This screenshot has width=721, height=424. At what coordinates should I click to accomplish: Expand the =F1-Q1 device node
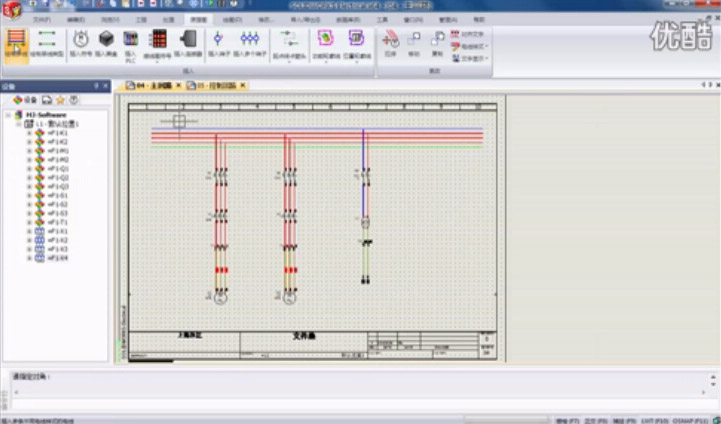[x=29, y=169]
